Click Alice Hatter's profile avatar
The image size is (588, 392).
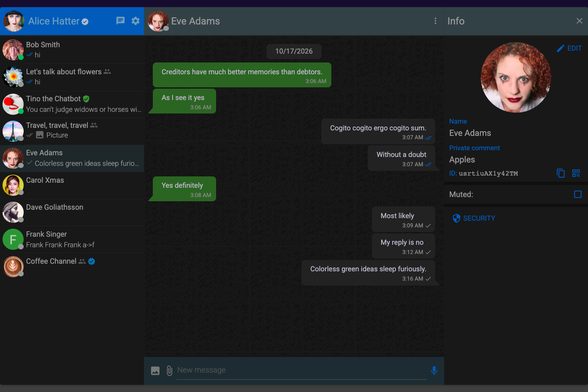tap(14, 21)
